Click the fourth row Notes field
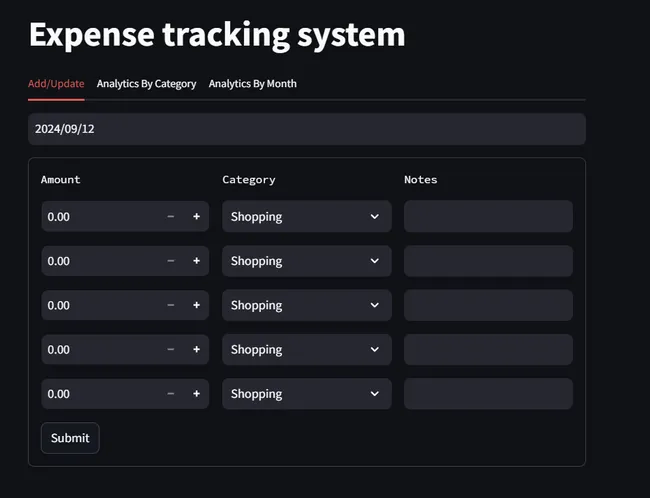Screen dimensions: 650x498 point(488,350)
